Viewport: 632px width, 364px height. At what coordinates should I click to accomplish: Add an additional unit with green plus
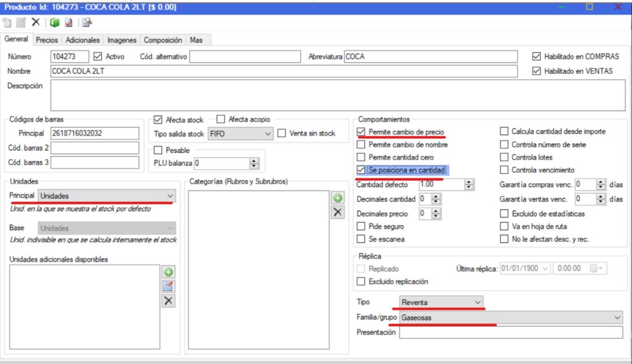coord(168,272)
